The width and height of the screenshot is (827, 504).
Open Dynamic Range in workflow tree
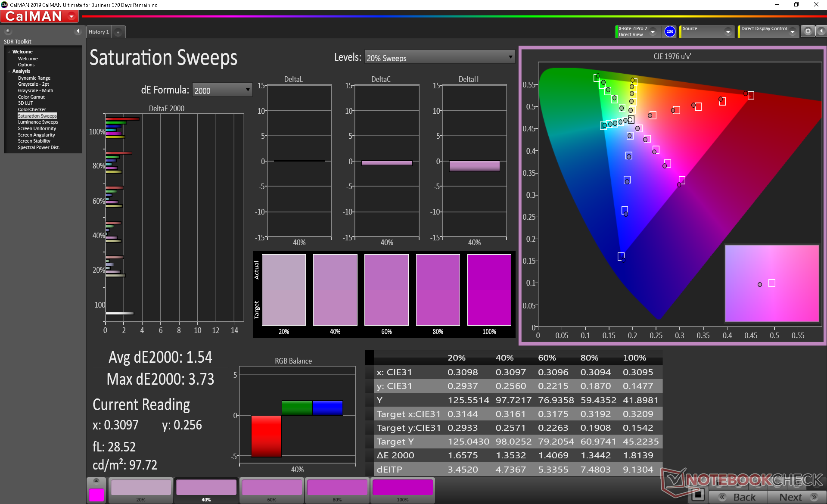coord(34,78)
